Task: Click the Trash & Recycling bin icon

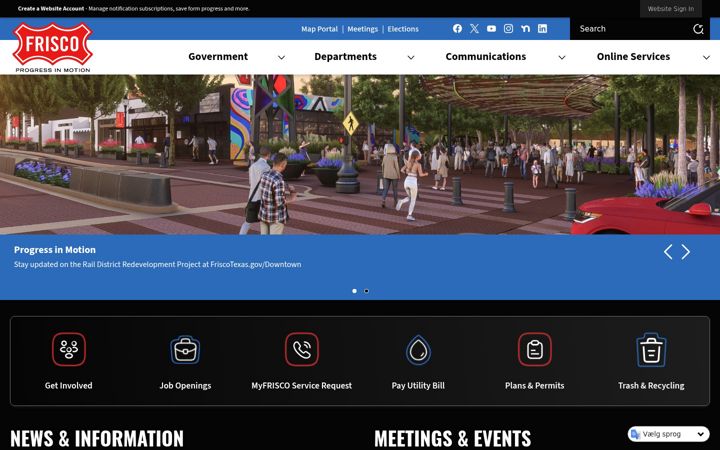Action: pyautogui.click(x=651, y=350)
